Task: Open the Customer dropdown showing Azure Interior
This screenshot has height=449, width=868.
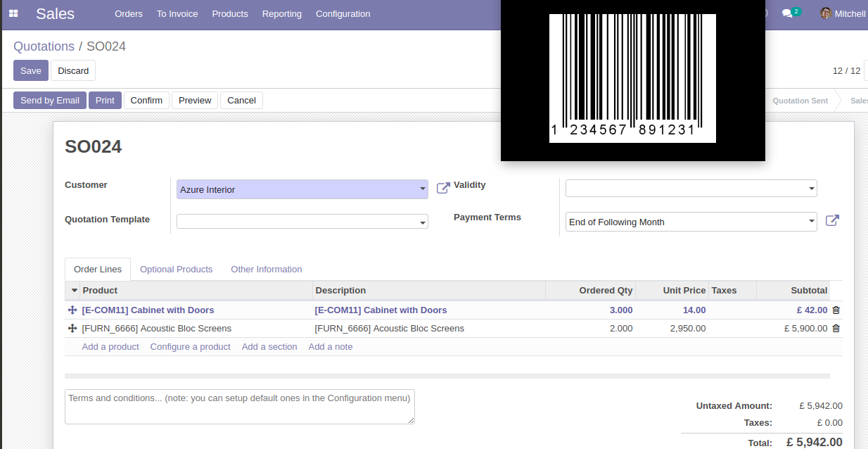Action: [302, 189]
